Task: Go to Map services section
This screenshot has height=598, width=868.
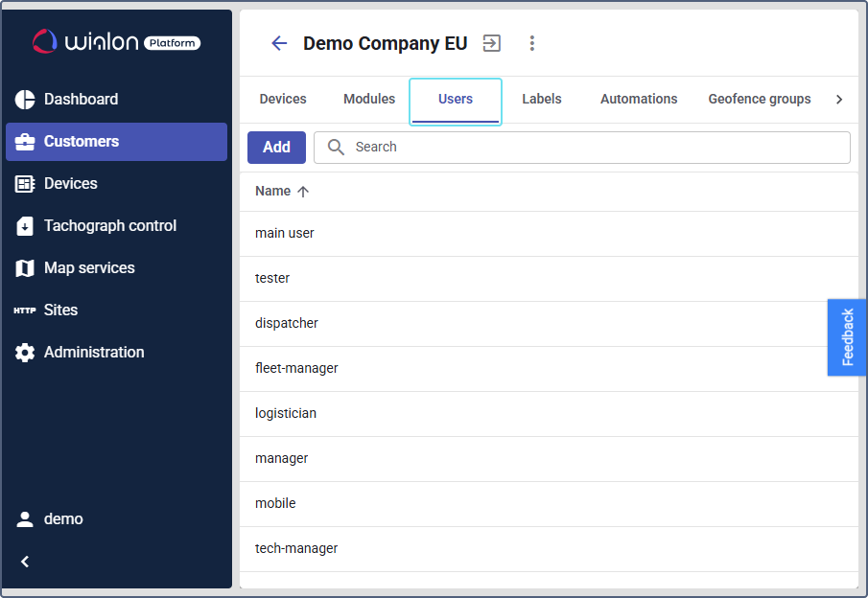Action: click(x=88, y=267)
